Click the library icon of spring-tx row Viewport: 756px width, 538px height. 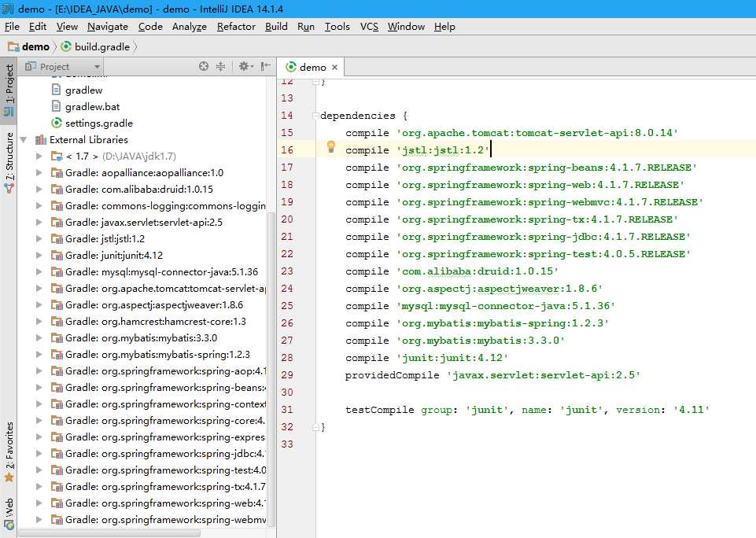tap(57, 486)
